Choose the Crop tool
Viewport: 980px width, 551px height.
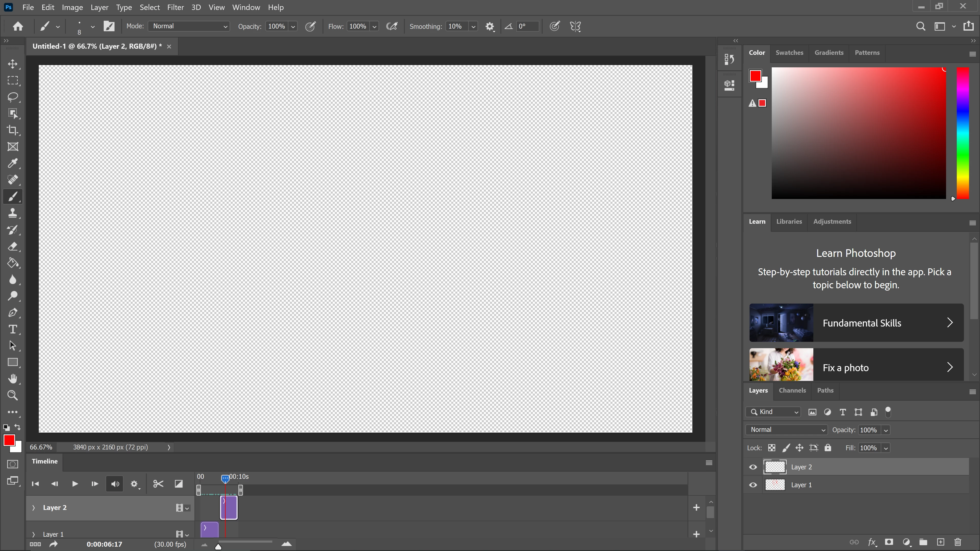click(13, 130)
